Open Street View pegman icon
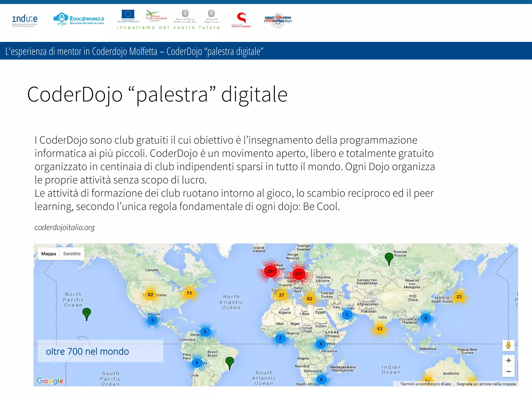Viewport: 532px width, 399px height. 508,345
